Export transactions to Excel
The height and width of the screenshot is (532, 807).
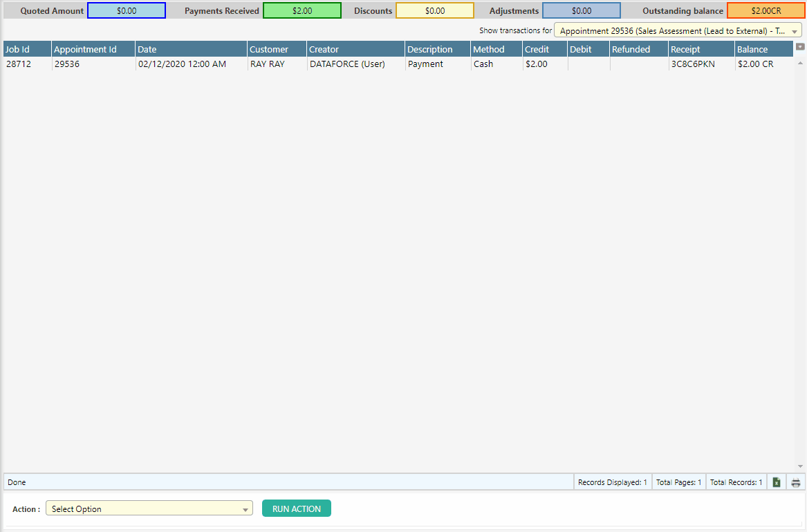(x=777, y=482)
